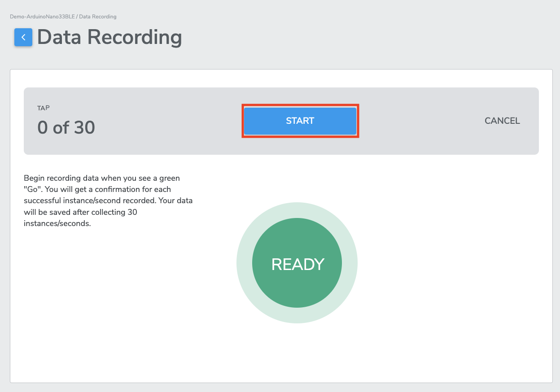Click the blue back arrow icon
Screen dimensions: 560x392
coord(23,37)
